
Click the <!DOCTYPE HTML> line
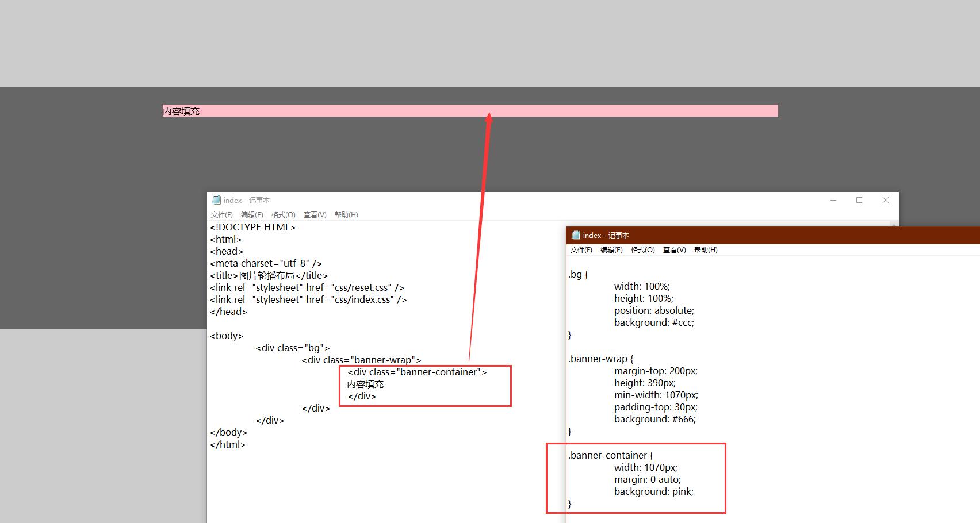[x=253, y=227]
